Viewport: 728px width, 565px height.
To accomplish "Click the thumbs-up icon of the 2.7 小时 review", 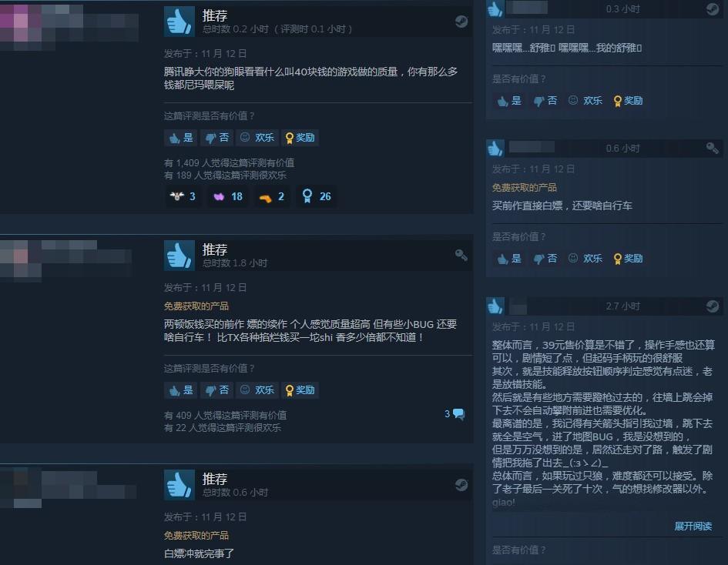I will click(x=495, y=306).
